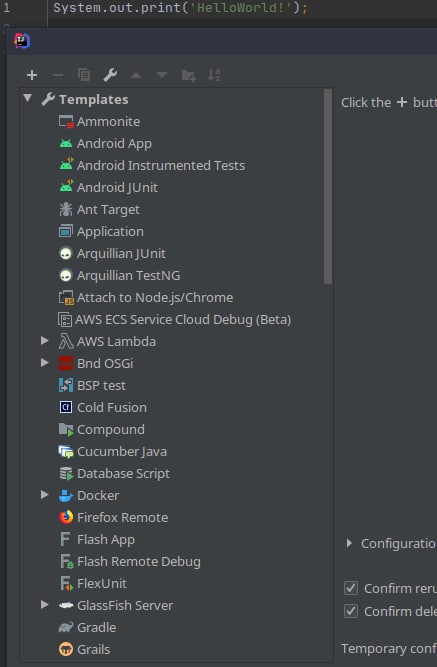The height and width of the screenshot is (667, 437).
Task: Click the BSP test icon
Action: click(x=66, y=385)
